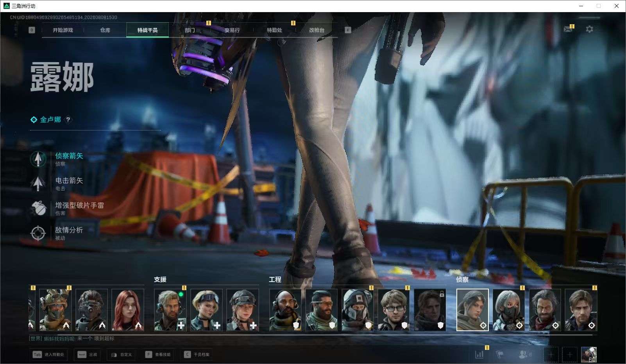The width and height of the screenshot is (626, 364).
Task: Switch to the 仓库 tab
Action: [105, 30]
